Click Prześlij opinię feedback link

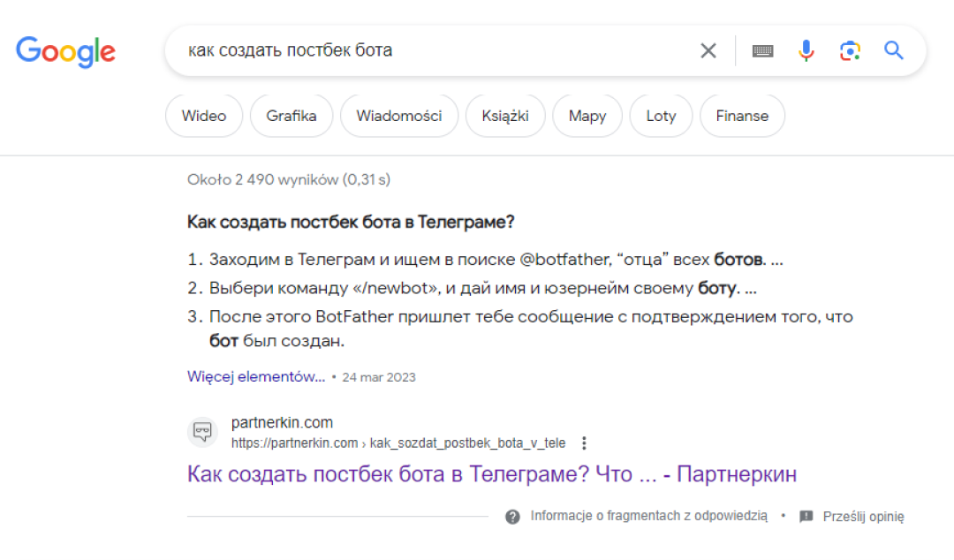(863, 517)
